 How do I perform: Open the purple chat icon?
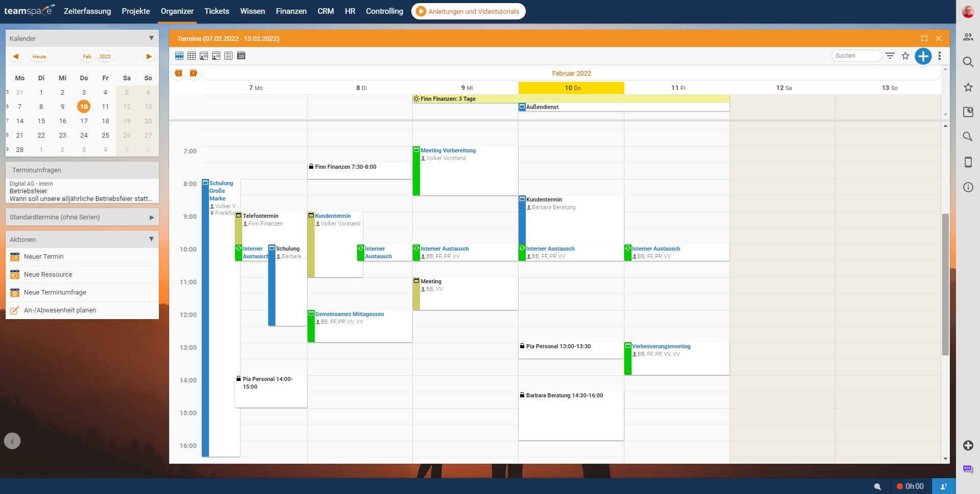pyautogui.click(x=968, y=469)
